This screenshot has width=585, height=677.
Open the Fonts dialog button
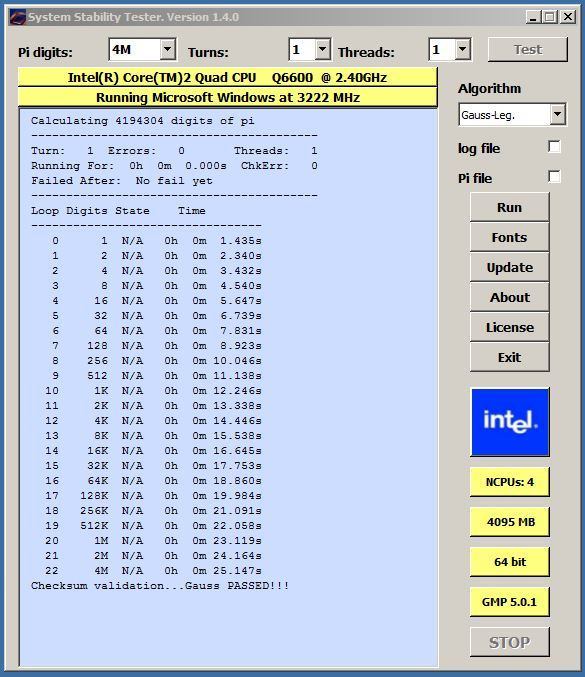click(509, 237)
